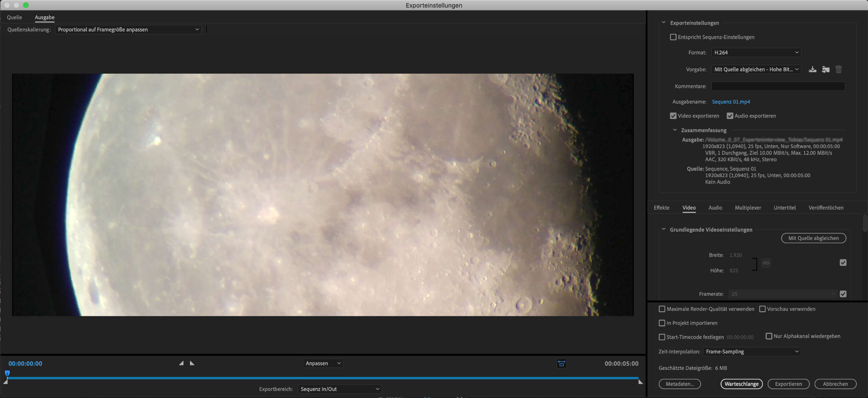Click the delete preset trash icon

tap(839, 69)
